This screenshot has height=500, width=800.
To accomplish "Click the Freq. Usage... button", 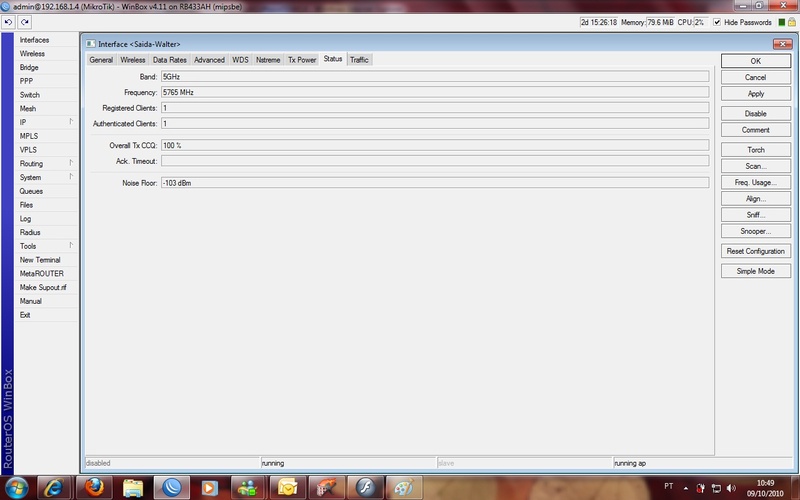I will [756, 183].
